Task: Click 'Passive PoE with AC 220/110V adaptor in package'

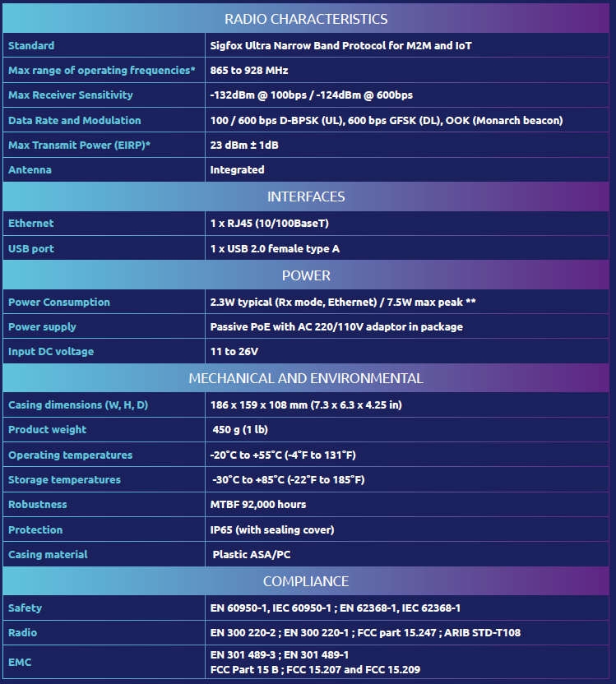Action: coord(336,327)
